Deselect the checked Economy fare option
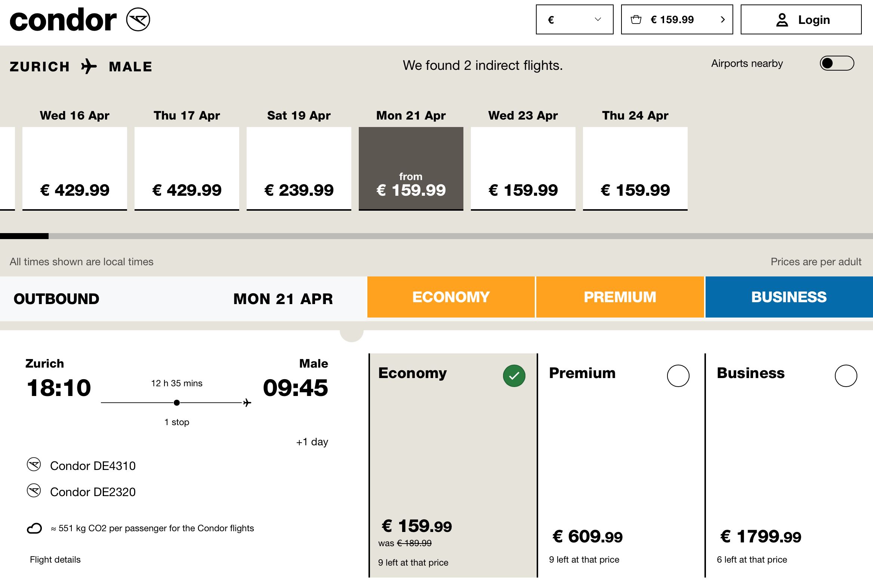The width and height of the screenshot is (873, 588). coord(514,376)
